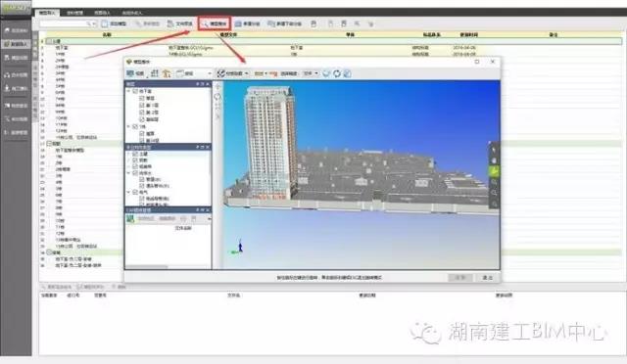The height and width of the screenshot is (364, 627).
Task: Uncheck the 给排水 checkbox
Action: [x=135, y=173]
